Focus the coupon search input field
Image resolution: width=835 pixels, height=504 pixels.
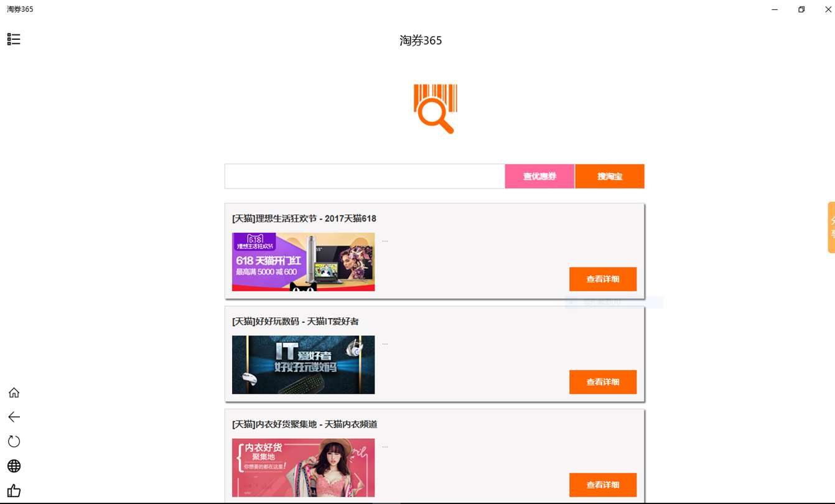(365, 176)
